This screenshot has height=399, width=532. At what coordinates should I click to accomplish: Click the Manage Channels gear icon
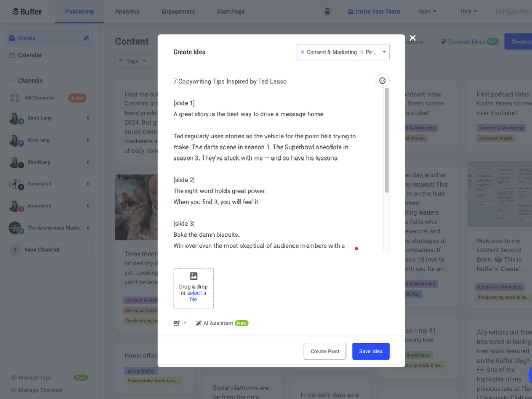click(x=14, y=390)
